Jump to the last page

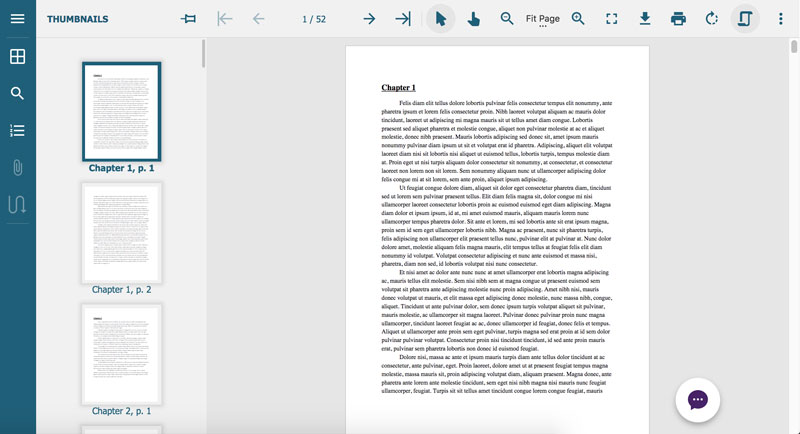point(403,19)
